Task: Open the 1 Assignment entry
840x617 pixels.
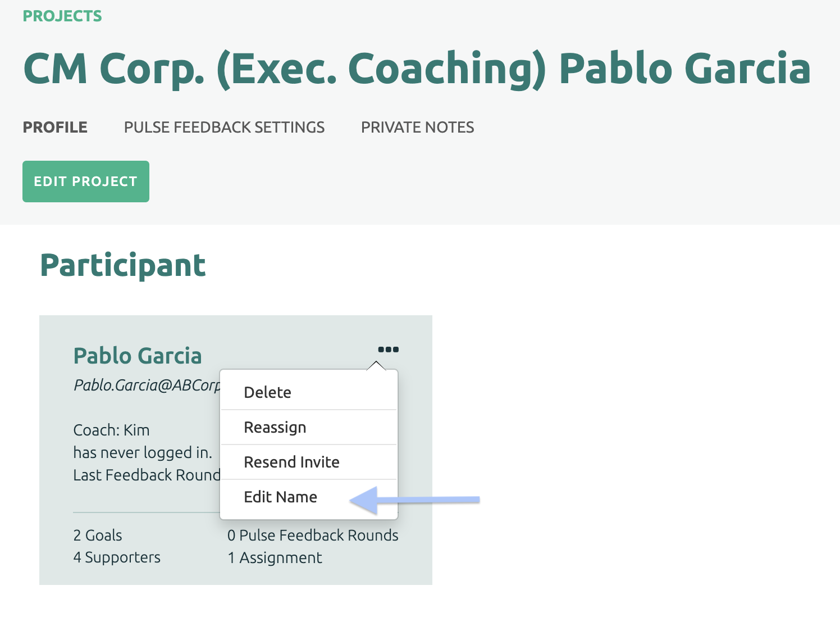Action: 275,557
